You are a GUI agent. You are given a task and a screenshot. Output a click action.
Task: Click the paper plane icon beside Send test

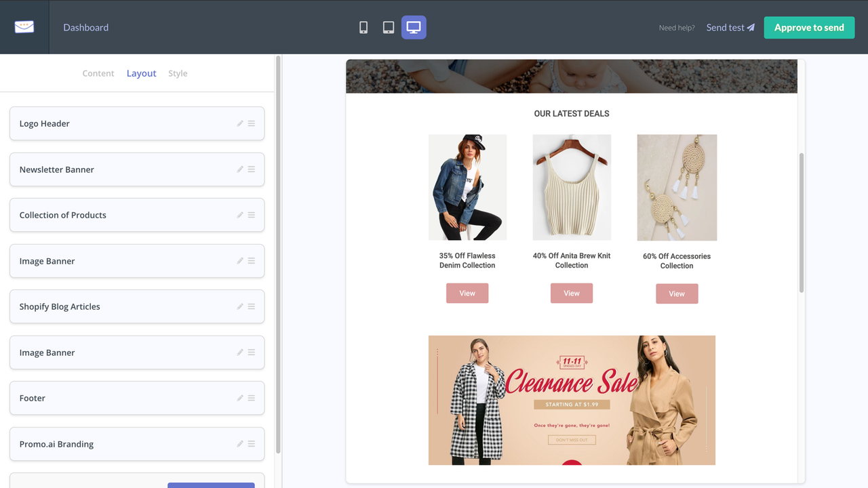point(751,27)
